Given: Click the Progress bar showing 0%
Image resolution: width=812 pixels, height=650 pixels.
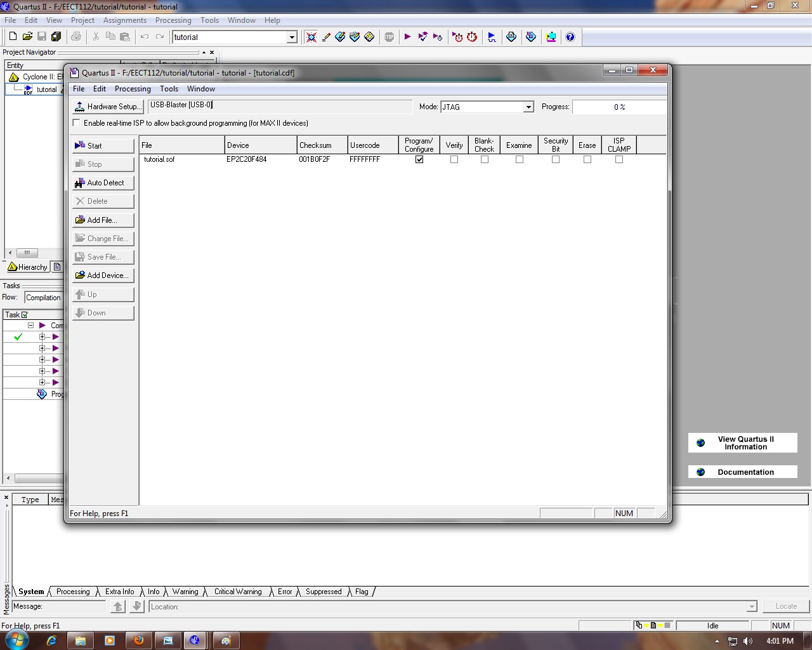Looking at the screenshot, I should 619,107.
